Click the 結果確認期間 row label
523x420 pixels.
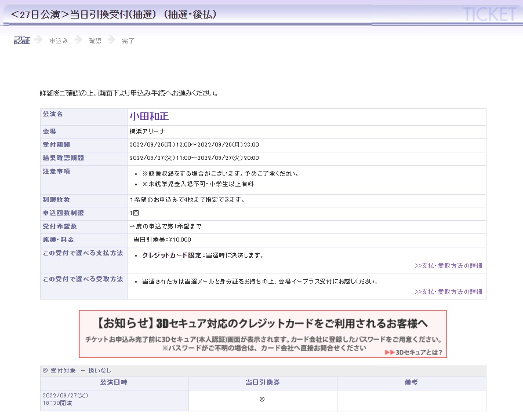point(63,158)
